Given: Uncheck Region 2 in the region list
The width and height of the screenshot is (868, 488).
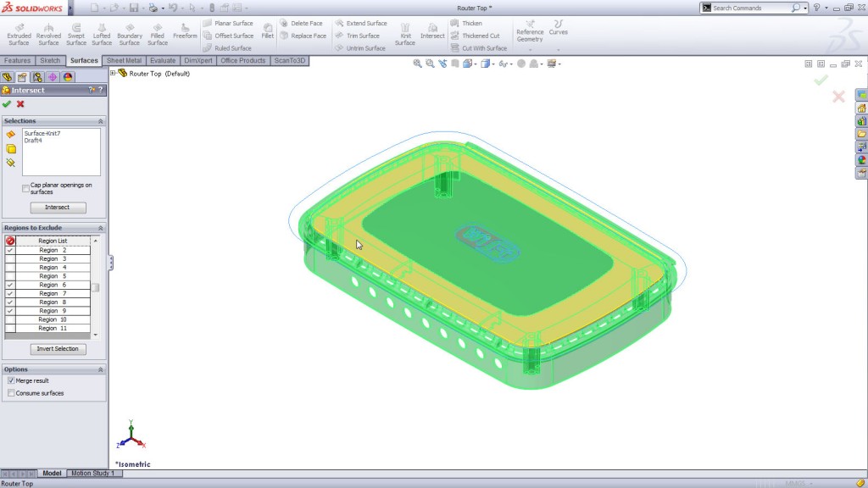Looking at the screenshot, I should (x=10, y=250).
